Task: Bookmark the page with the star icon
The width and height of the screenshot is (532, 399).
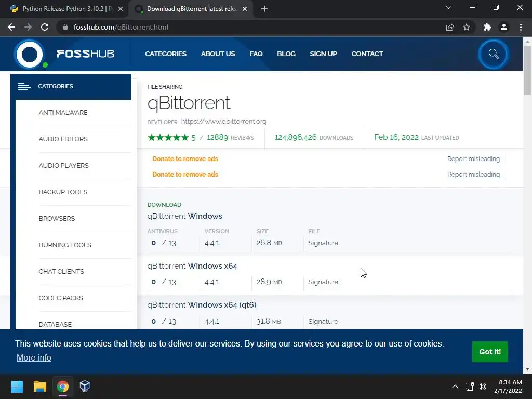Action: [467, 27]
